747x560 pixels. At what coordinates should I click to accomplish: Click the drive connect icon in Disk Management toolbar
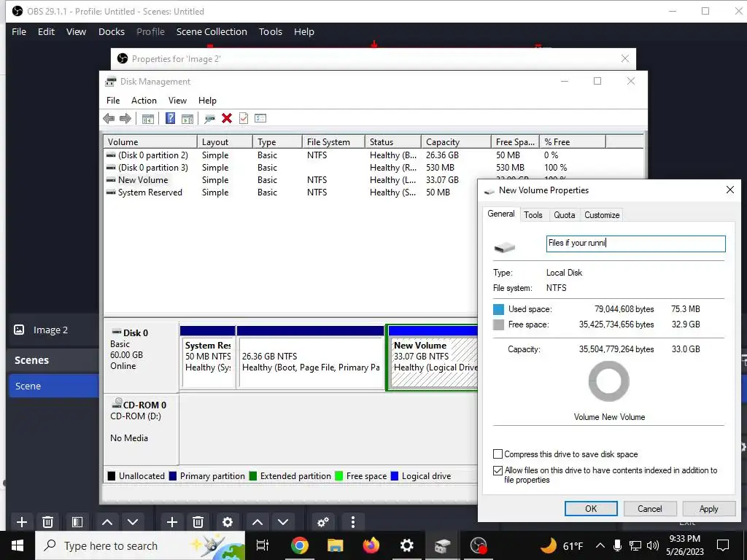(209, 119)
